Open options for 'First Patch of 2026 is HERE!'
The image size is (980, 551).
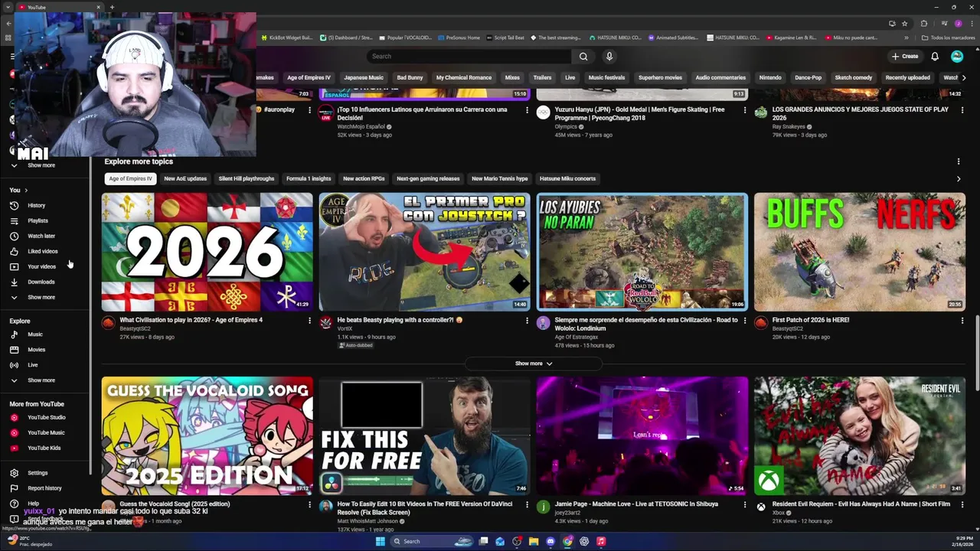tap(962, 321)
